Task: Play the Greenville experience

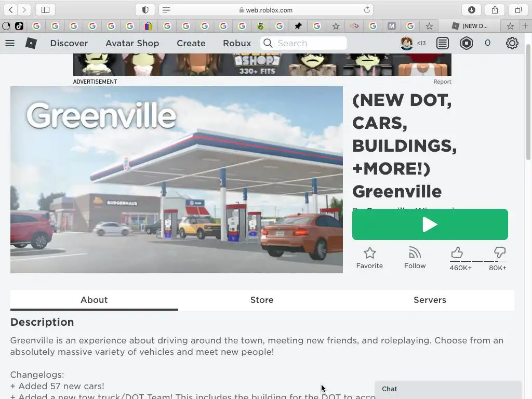Action: pos(430,224)
